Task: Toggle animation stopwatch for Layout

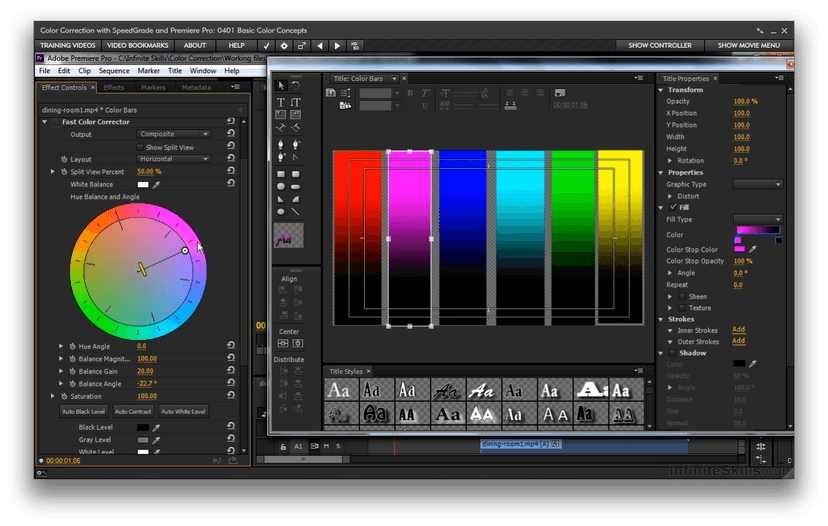Action: click(x=64, y=159)
